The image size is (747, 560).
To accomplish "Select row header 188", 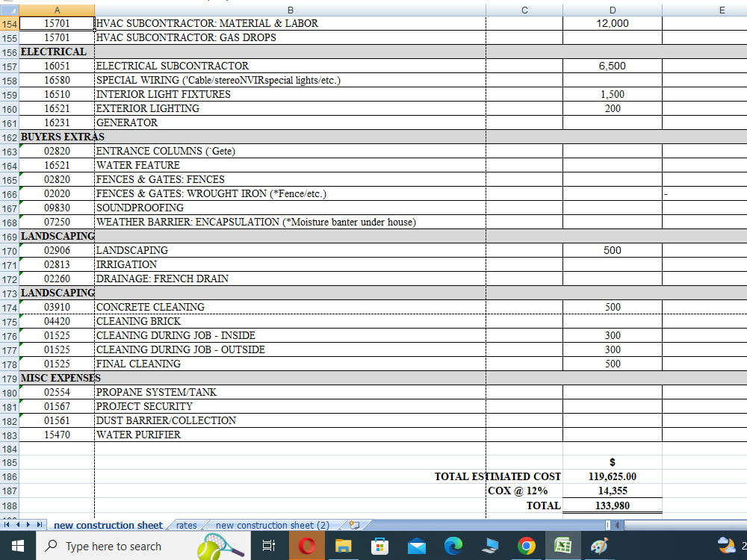I will (9, 505).
